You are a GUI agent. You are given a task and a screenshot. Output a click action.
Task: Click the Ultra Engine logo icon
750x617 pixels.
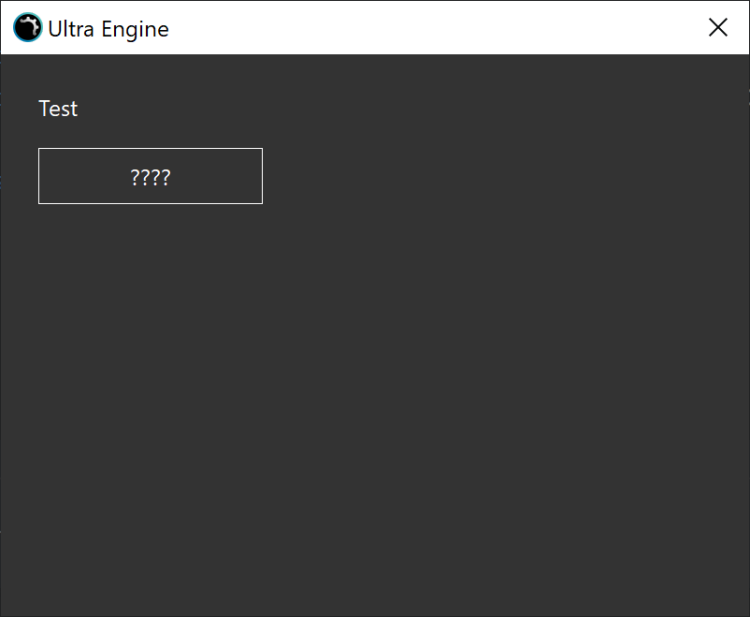pyautogui.click(x=28, y=28)
